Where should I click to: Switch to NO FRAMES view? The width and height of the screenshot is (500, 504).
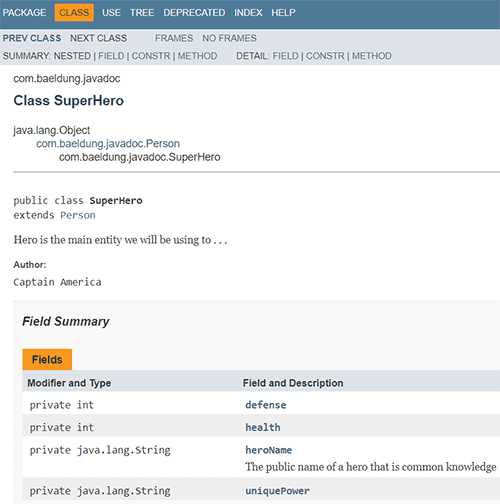pyautogui.click(x=229, y=38)
